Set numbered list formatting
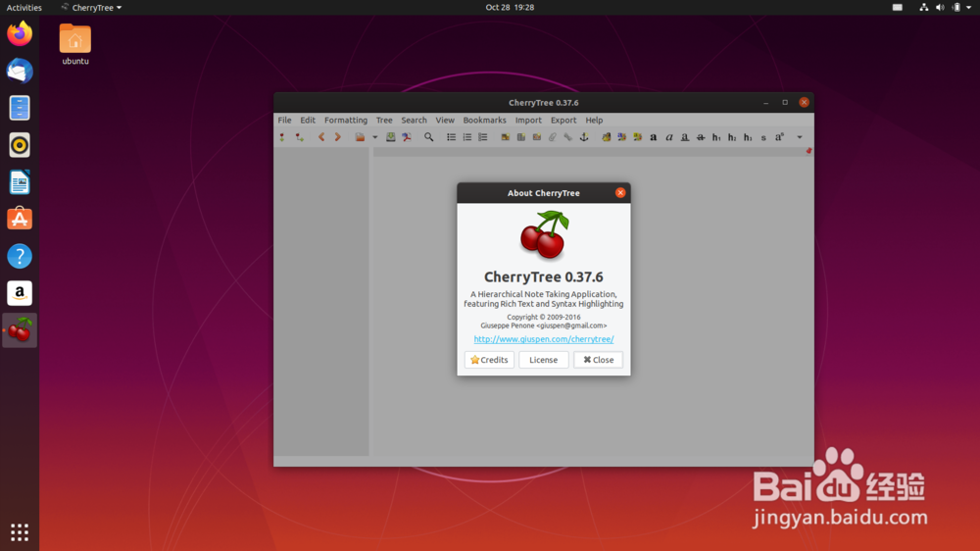This screenshot has width=980, height=551. (x=466, y=137)
